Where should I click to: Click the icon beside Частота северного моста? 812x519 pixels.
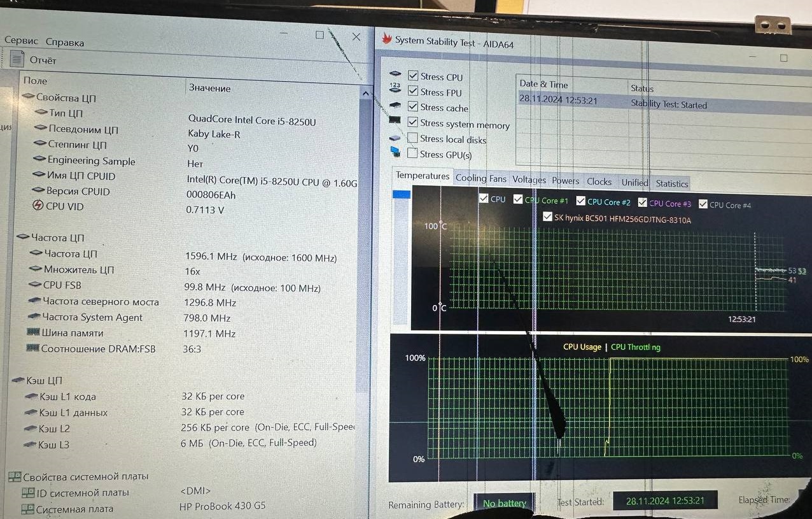[34, 301]
